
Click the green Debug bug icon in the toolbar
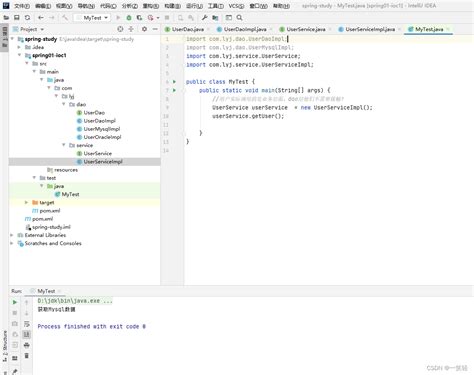(x=129, y=18)
